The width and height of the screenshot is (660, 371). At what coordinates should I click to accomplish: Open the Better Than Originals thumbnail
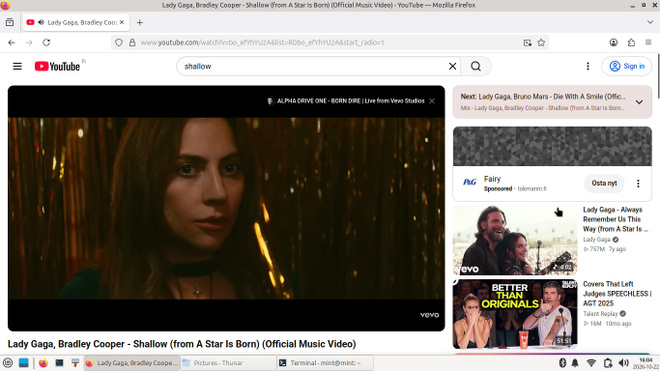(515, 314)
